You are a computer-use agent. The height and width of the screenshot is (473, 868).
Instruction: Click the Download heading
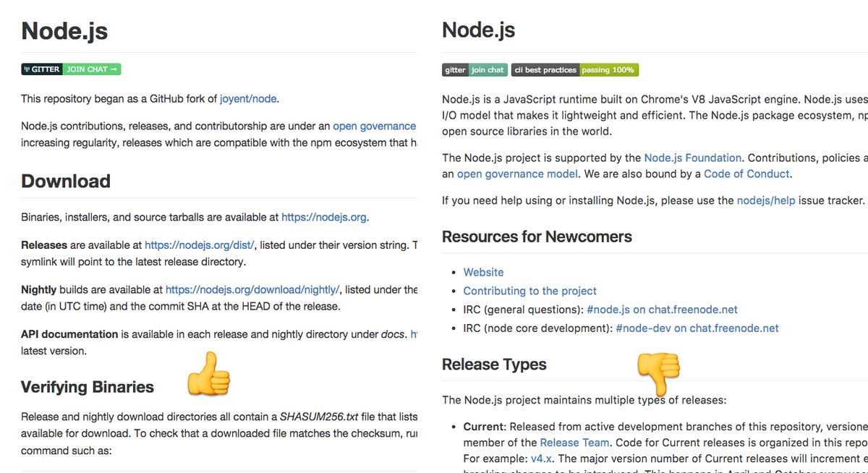point(66,181)
